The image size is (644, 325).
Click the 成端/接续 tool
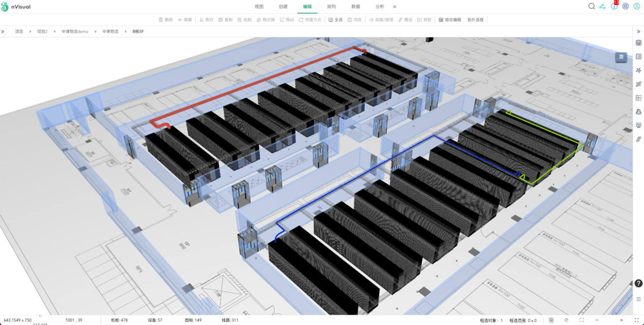click(381, 20)
